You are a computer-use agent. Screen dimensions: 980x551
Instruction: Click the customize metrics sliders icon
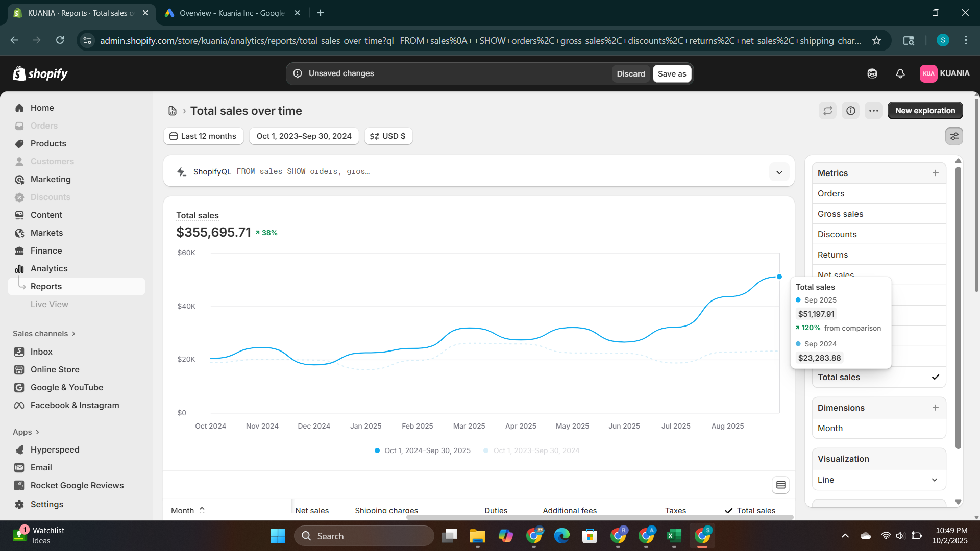click(954, 136)
